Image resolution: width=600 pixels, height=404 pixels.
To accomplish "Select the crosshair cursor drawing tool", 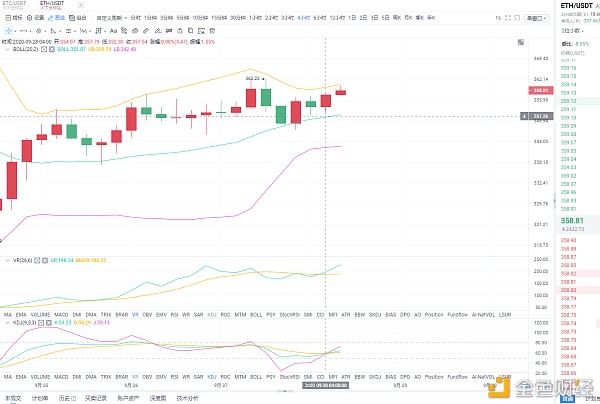I will point(8,31).
